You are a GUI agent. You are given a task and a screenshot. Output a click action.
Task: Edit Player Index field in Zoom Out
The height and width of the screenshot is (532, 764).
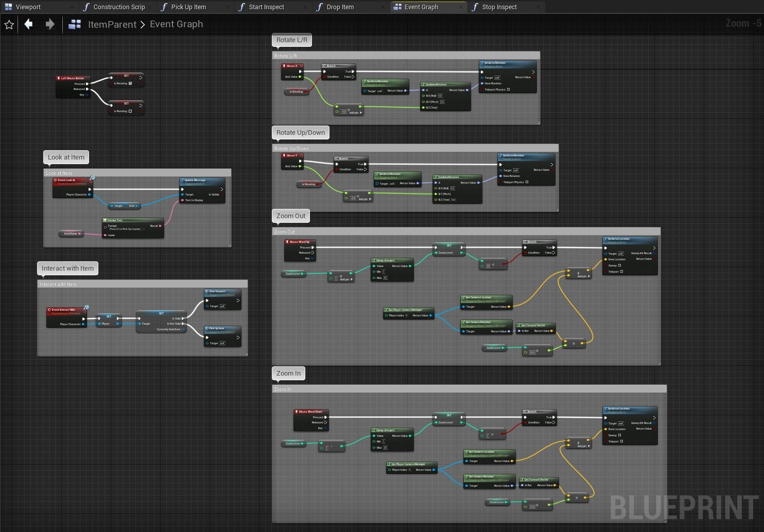tap(406, 315)
